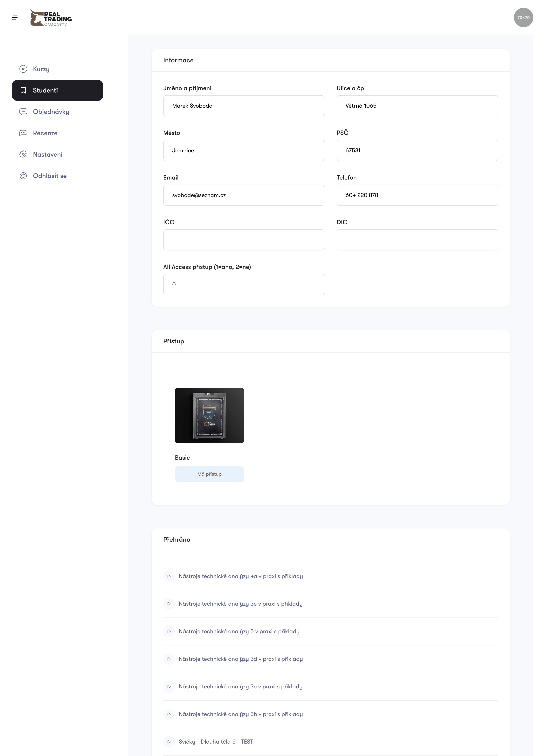Open lesson Nástroje technické analýzy 3d
The image size is (545, 756).
(241, 659)
